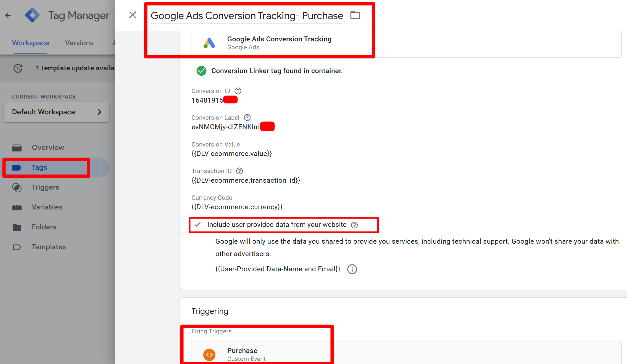
Task: Click the Tag Manager diamond logo
Action: click(x=32, y=15)
